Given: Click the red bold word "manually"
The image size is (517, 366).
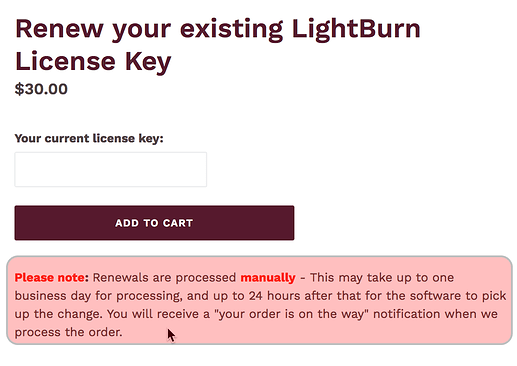Looking at the screenshot, I should (x=268, y=278).
